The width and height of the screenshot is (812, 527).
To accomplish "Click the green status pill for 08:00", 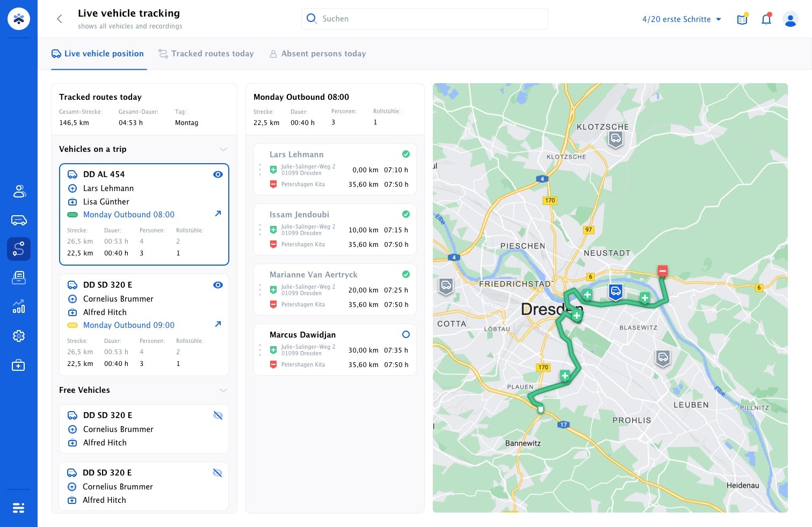I will click(73, 215).
